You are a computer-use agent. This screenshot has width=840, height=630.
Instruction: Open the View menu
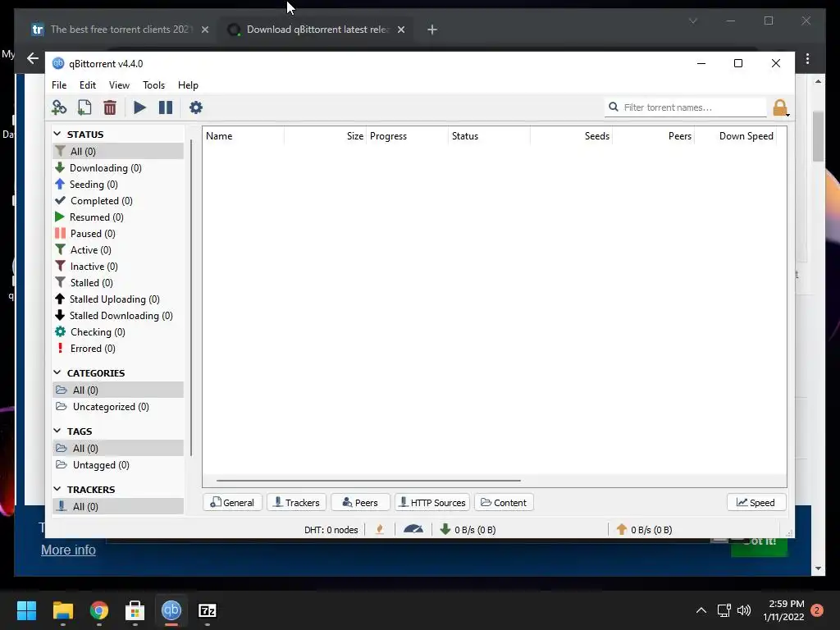click(119, 85)
